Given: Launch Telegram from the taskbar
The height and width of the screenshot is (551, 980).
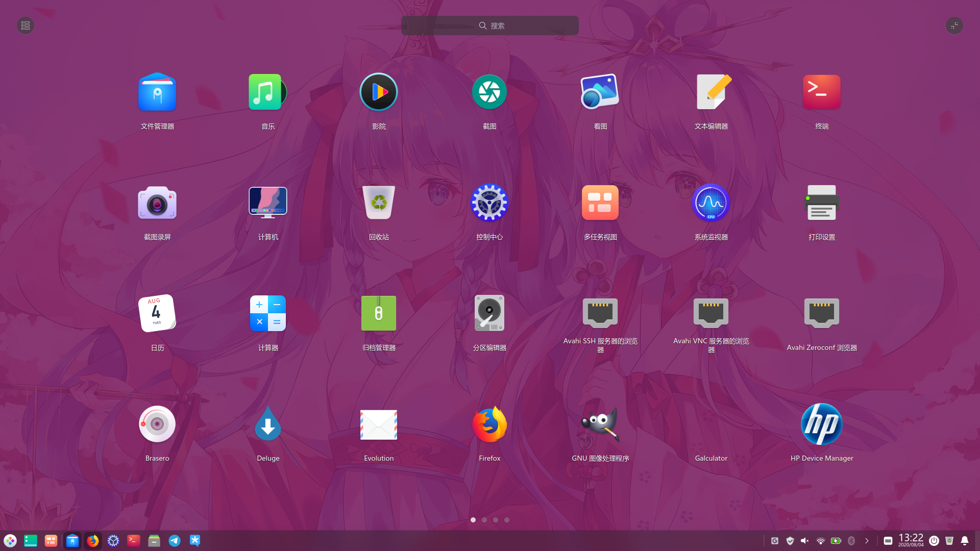Looking at the screenshot, I should 175,541.
